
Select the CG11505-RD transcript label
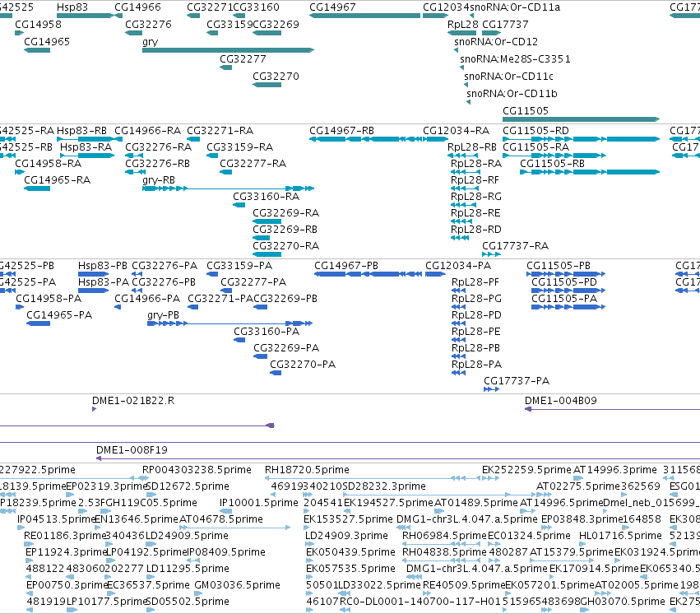[x=535, y=130]
